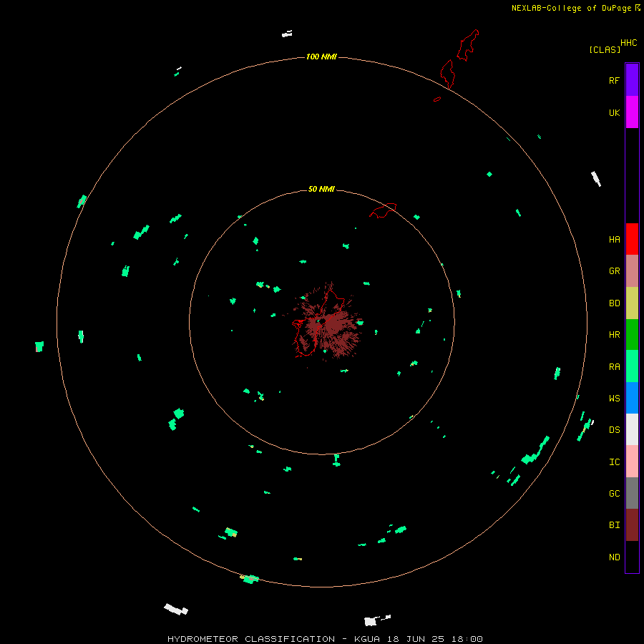
Task: Click the BD legend label
Action: [614, 303]
